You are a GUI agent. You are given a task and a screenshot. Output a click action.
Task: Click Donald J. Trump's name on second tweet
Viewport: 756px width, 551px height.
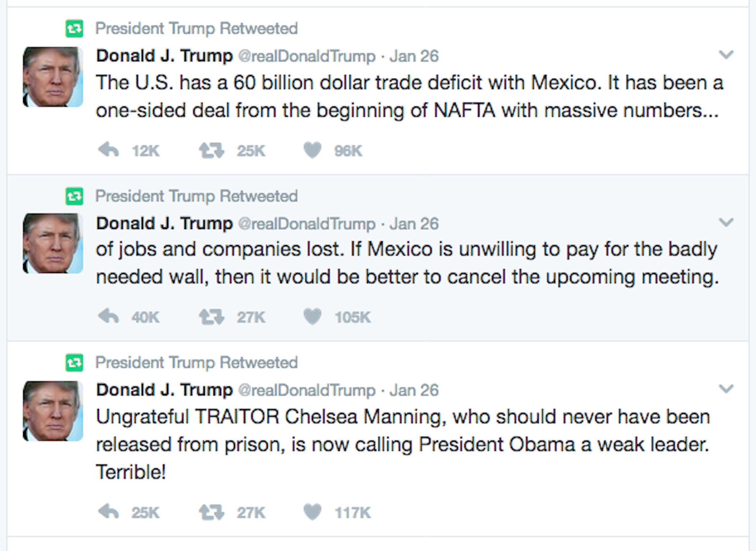(x=164, y=223)
